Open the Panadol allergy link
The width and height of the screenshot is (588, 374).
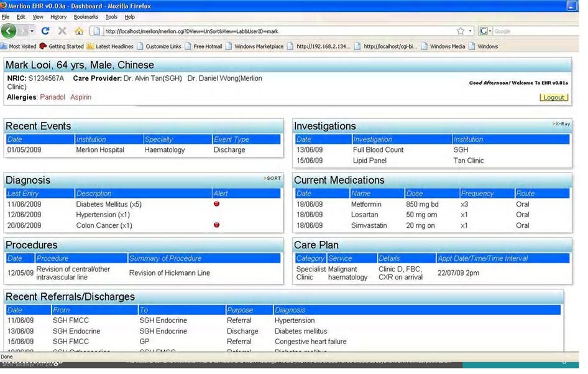pos(52,97)
